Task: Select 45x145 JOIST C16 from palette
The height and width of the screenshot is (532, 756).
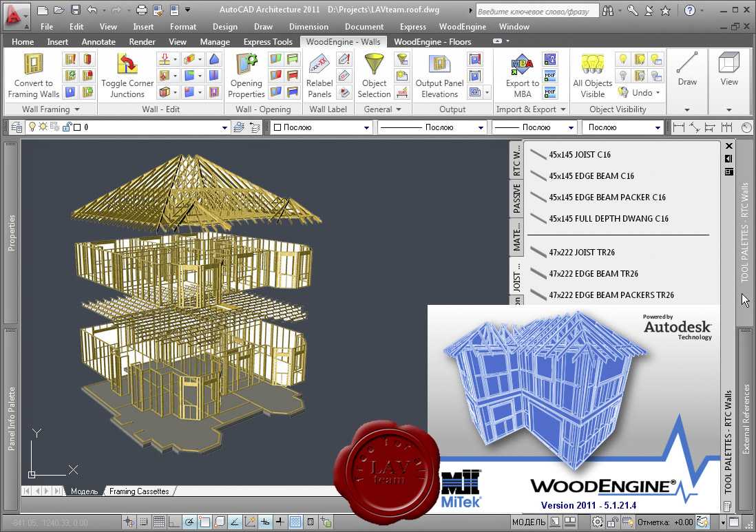Action: 579,155
